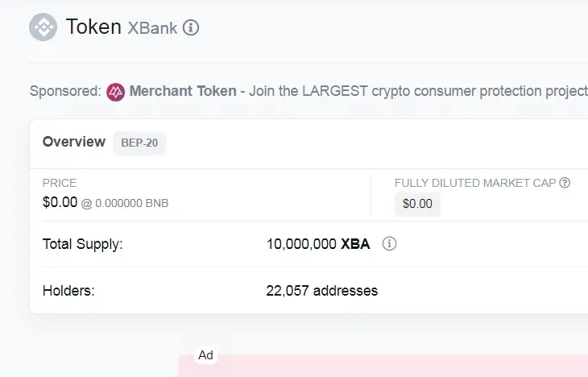This screenshot has height=377, width=588.
Task: Click the Holders row label
Action: pyautogui.click(x=68, y=291)
